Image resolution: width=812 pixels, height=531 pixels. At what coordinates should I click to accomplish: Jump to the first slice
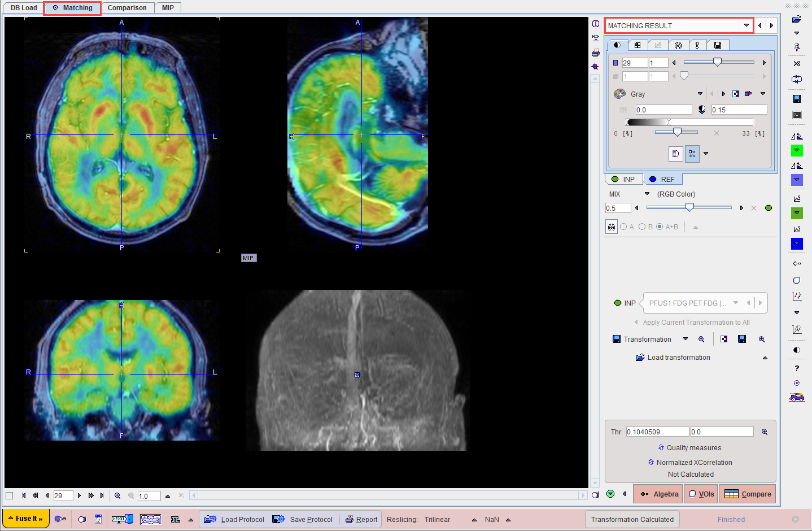click(24, 495)
